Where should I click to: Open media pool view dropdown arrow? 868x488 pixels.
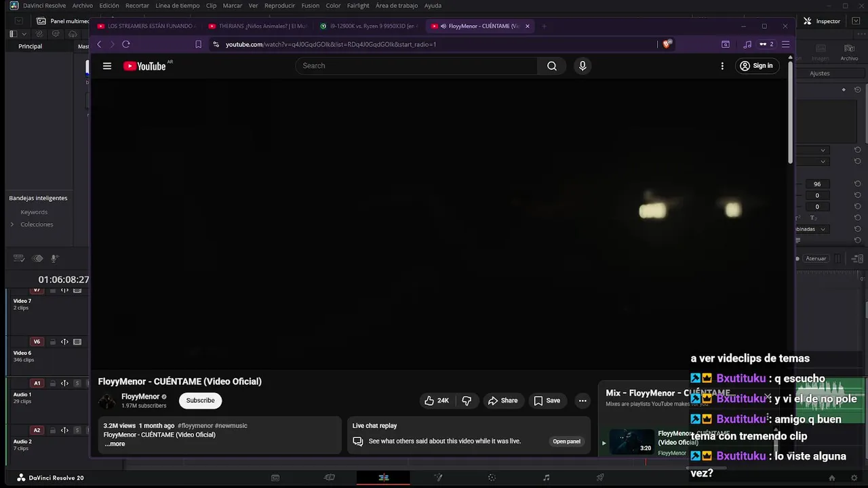tap(24, 34)
